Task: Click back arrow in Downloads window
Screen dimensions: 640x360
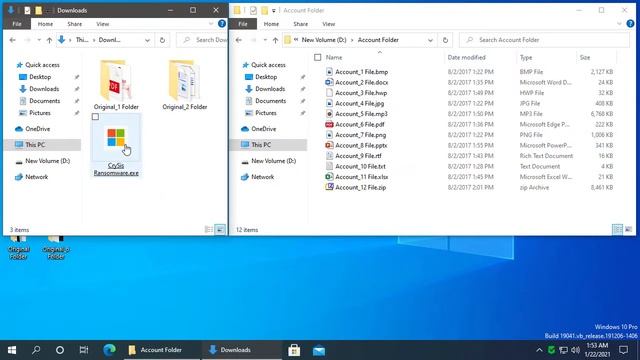Action: pyautogui.click(x=13, y=40)
